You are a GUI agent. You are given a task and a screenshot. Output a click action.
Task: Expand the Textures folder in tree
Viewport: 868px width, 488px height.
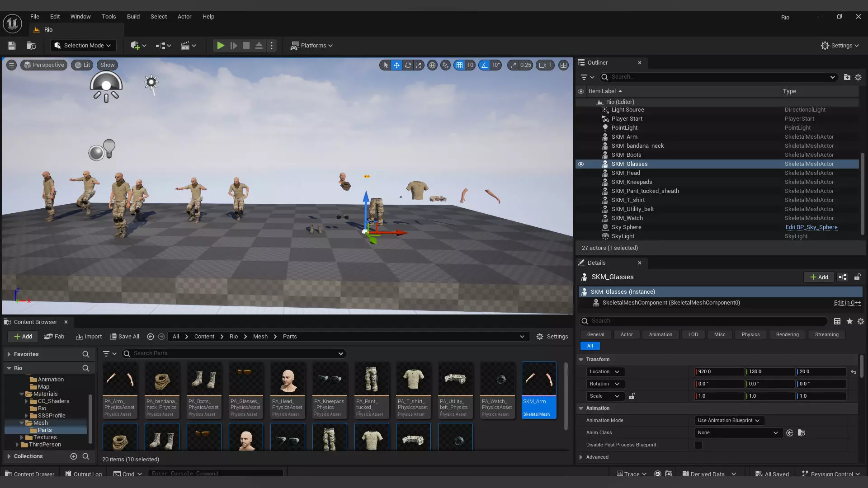pos(21,437)
